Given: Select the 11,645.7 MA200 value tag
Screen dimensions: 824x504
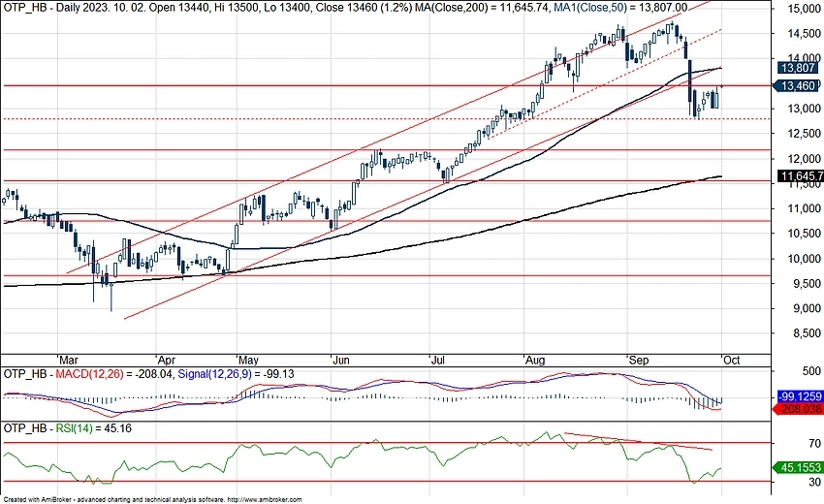Looking at the screenshot, I should point(801,176).
